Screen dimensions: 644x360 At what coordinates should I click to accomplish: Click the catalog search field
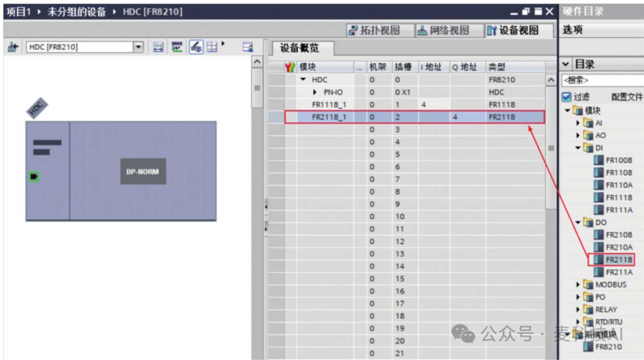[602, 80]
